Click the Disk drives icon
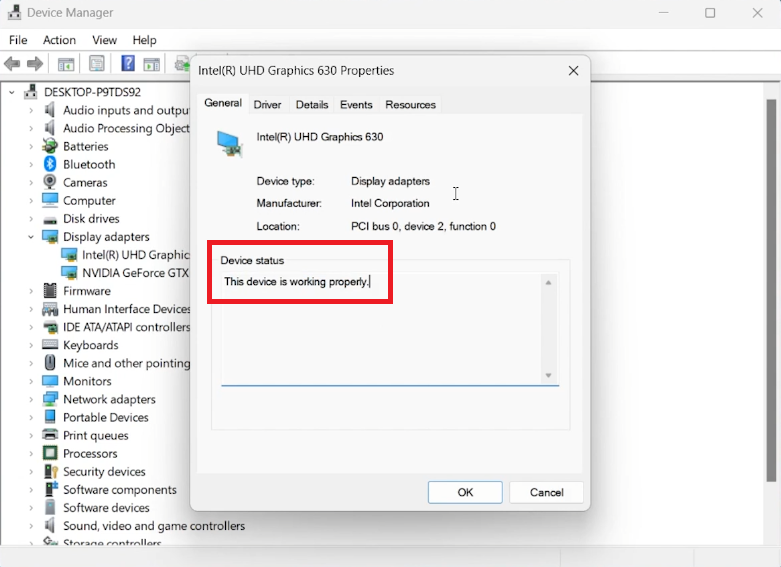 pos(50,220)
